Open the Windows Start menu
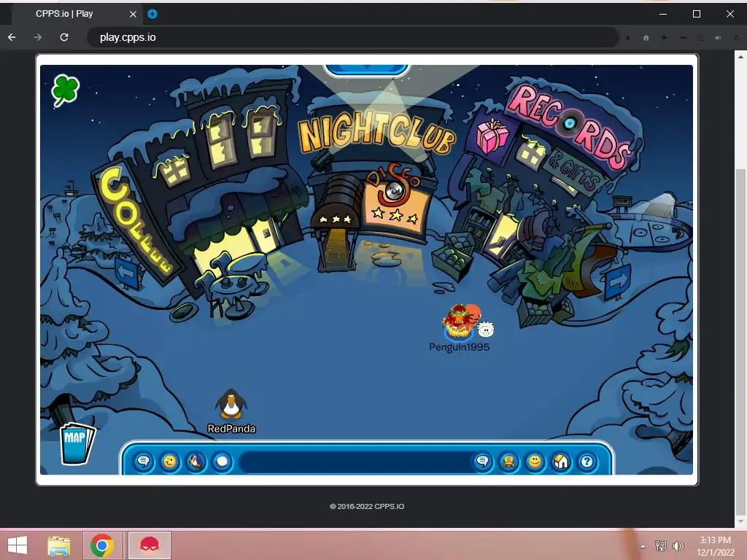This screenshot has width=747, height=560. [x=18, y=545]
